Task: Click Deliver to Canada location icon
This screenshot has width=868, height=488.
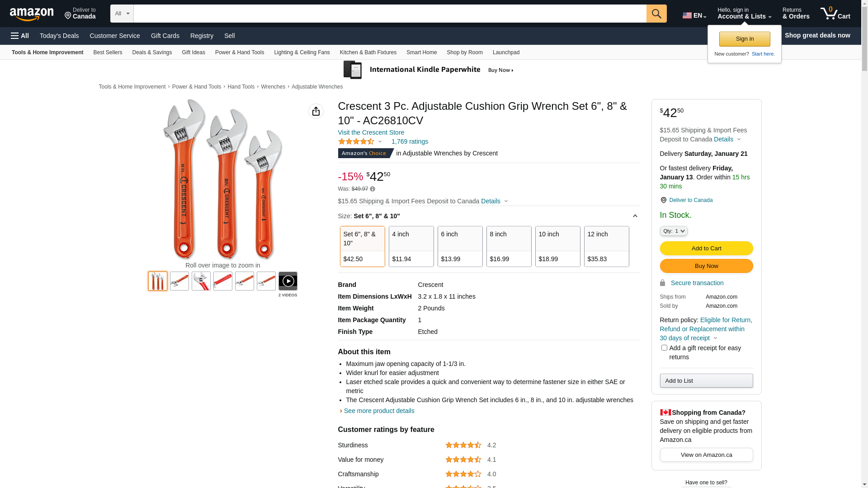Action: [663, 200]
